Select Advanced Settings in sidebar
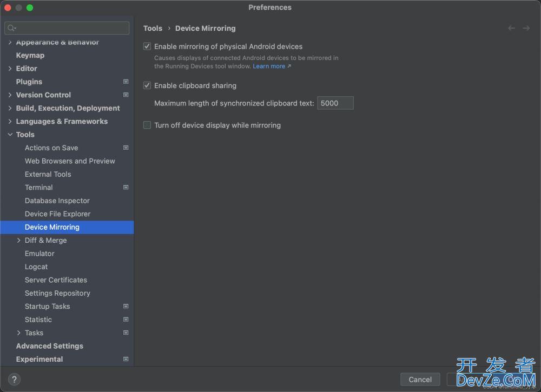541x392 pixels. click(x=50, y=346)
